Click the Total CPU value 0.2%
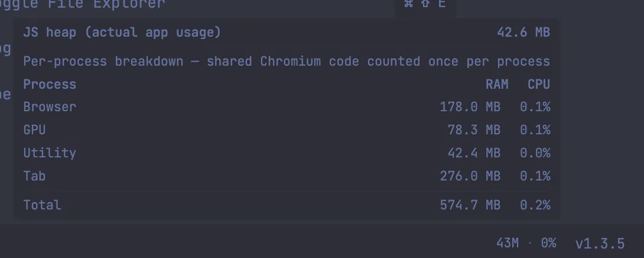The height and width of the screenshot is (258, 644). point(535,205)
